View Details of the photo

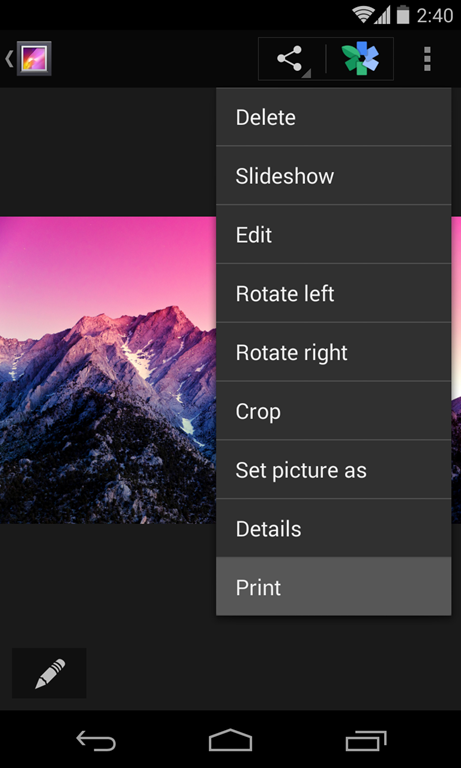click(334, 528)
